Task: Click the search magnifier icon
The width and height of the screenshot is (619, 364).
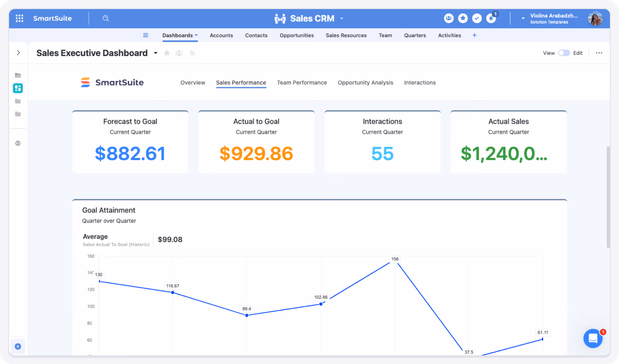Action: tap(106, 18)
